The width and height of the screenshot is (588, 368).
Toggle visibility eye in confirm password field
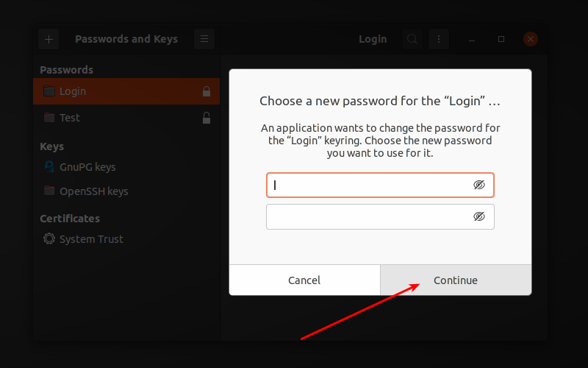(479, 216)
